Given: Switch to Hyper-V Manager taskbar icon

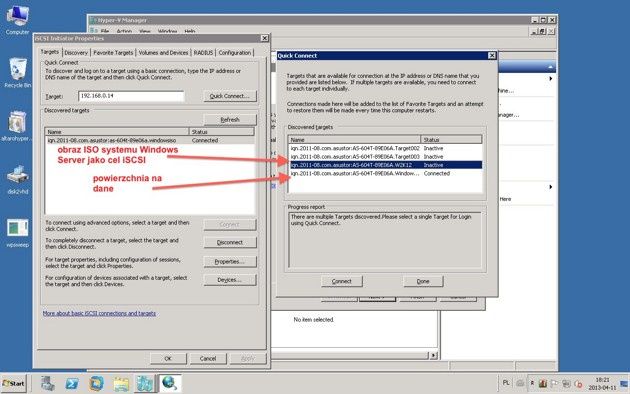Looking at the screenshot, I should pyautogui.click(x=144, y=384).
